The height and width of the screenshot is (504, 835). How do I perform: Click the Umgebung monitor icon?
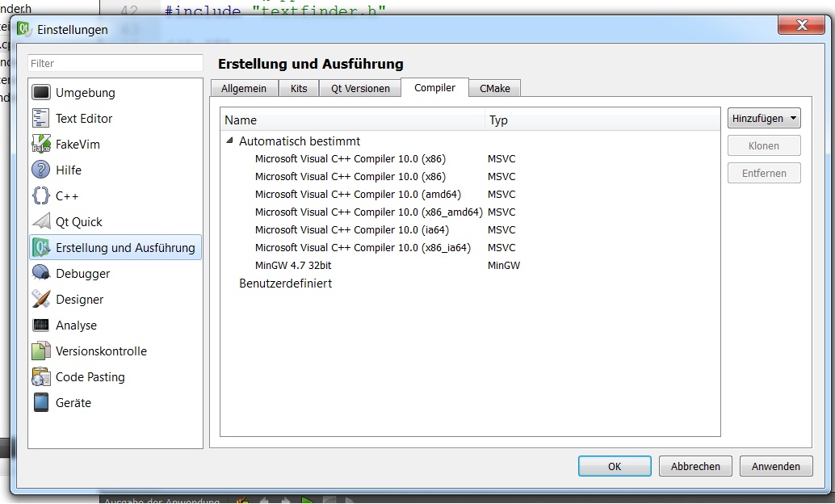click(41, 92)
